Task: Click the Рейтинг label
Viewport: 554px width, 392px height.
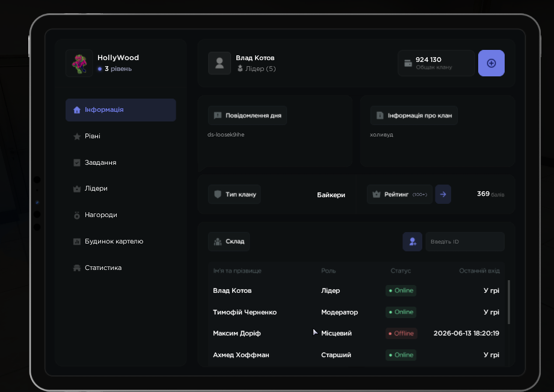Action: 399,194
